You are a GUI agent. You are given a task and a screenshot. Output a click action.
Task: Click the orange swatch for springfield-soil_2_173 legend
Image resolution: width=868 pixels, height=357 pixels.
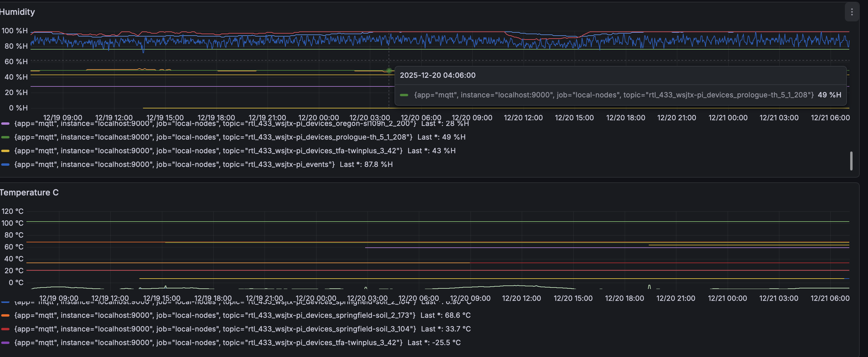pyautogui.click(x=5, y=315)
